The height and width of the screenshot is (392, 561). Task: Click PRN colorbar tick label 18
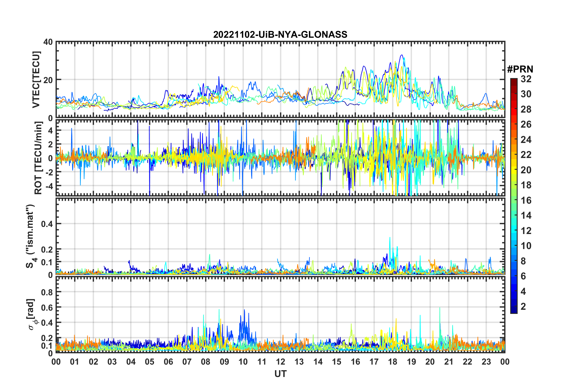tap(526, 185)
